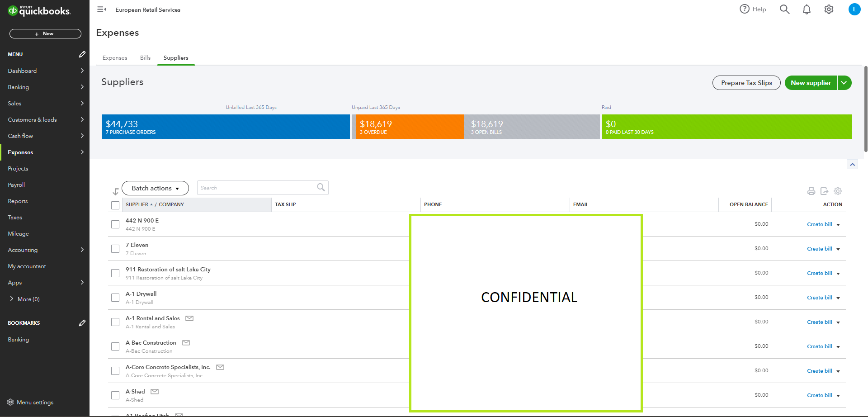Screen dimensions: 868x417
Task: Expand the Banking menu chevron
Action: pos(82,87)
